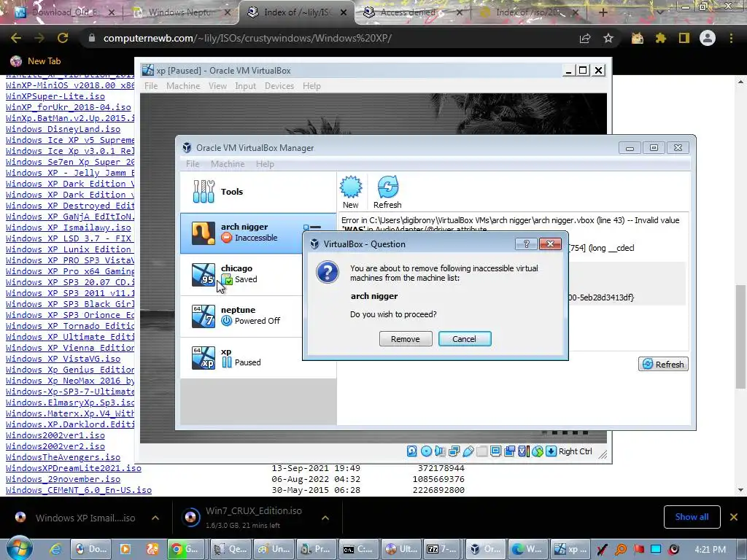Click the recording status icon
Screen dimensions: 747x560
tap(509, 451)
